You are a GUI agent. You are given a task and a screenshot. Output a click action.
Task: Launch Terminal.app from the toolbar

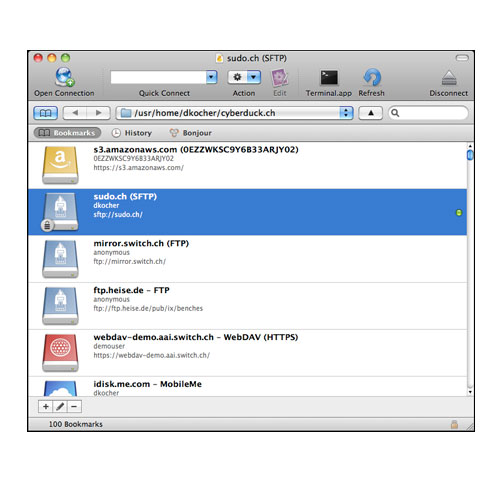pyautogui.click(x=329, y=78)
